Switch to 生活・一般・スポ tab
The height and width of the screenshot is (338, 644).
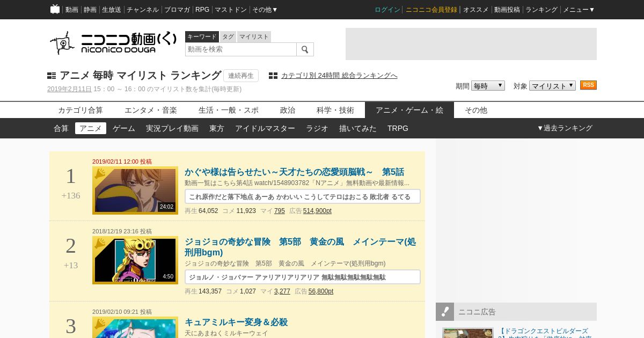[229, 110]
